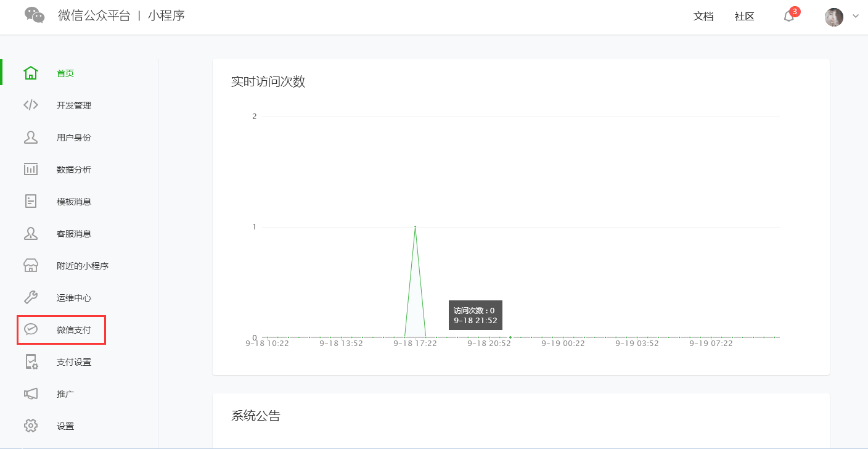Open the notification bell icon
Image resolution: width=868 pixels, height=449 pixels.
point(788,17)
